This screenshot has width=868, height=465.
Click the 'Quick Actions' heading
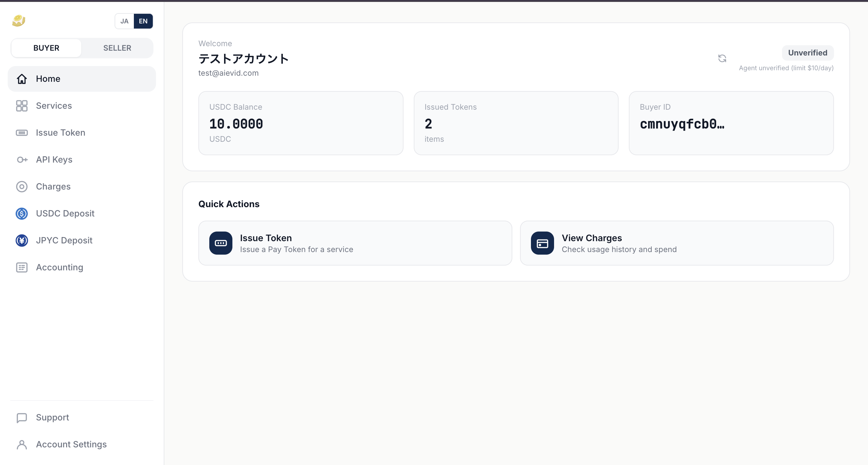pyautogui.click(x=229, y=204)
